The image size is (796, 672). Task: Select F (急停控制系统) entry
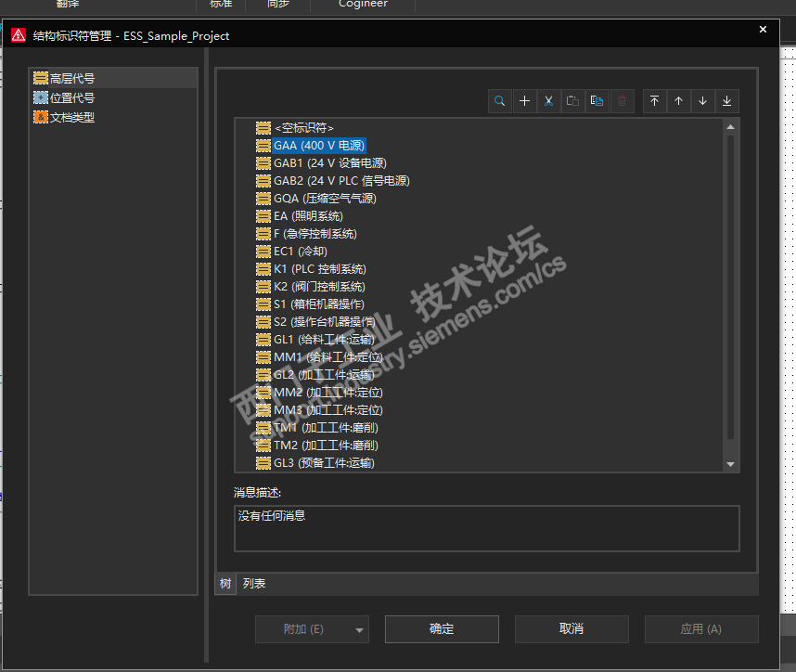click(315, 234)
